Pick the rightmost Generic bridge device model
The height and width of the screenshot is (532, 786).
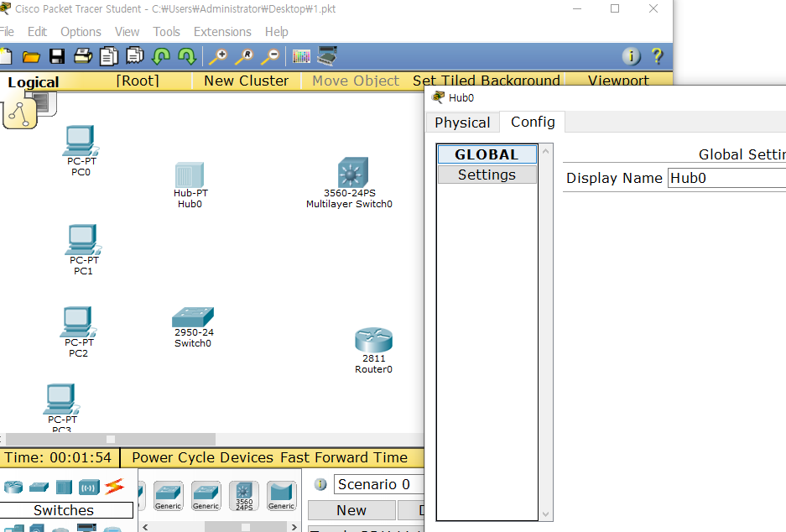(281, 496)
